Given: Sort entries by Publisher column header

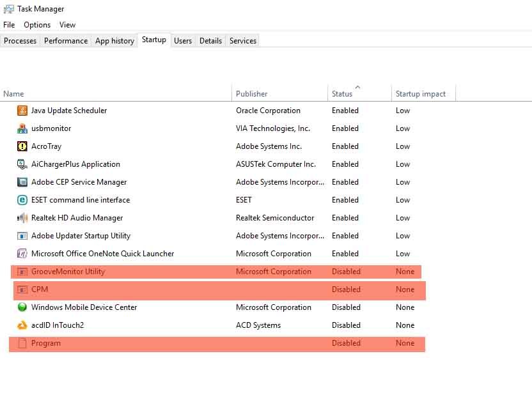Looking at the screenshot, I should coord(252,94).
